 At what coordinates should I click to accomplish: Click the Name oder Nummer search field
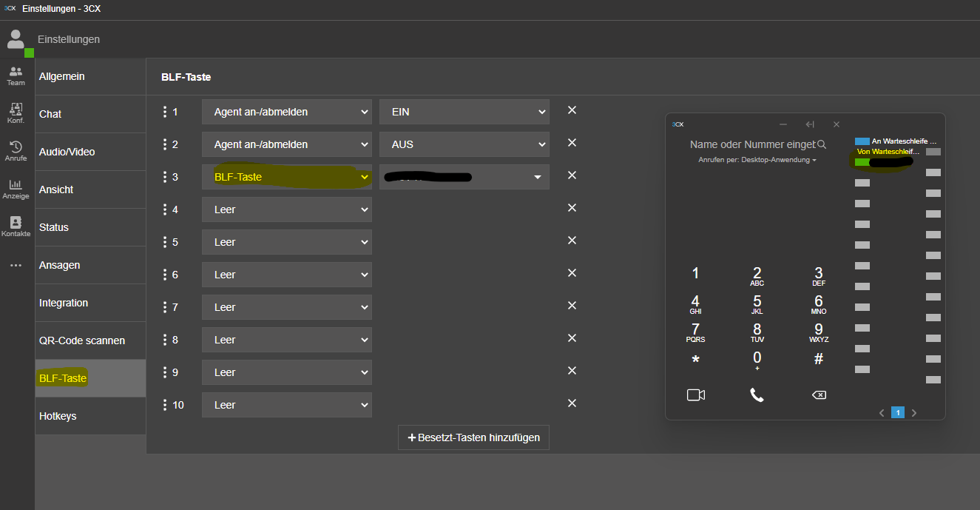click(x=751, y=144)
